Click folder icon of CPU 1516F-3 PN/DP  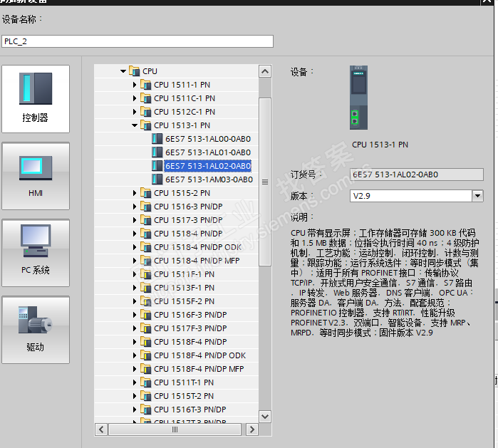146,315
